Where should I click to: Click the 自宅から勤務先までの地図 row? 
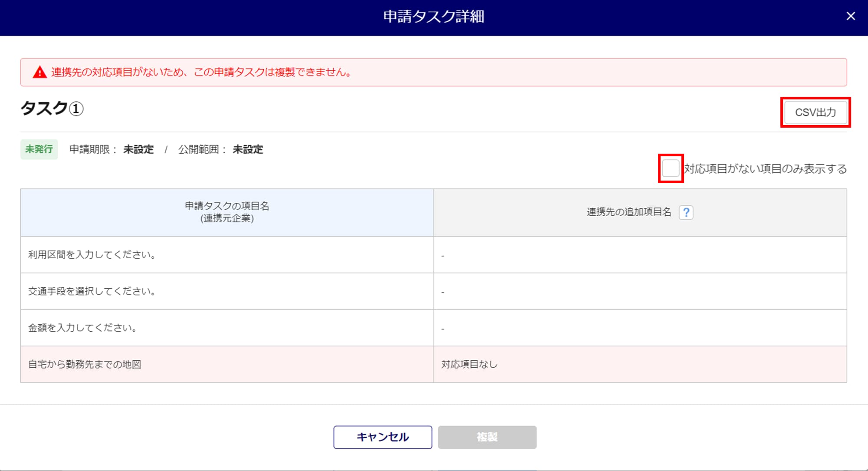(x=85, y=364)
